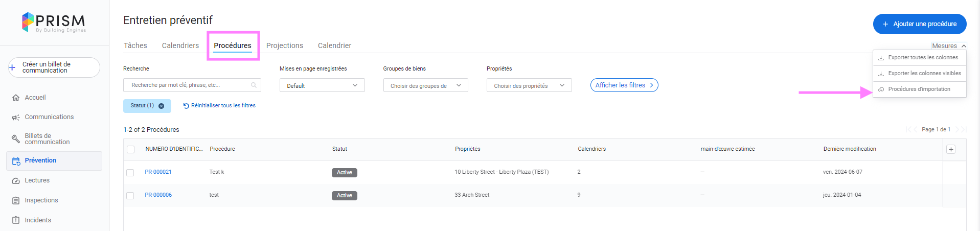Screen dimensions: 980x231
Task: Open the Mises en page Default dropdown
Action: point(322,85)
